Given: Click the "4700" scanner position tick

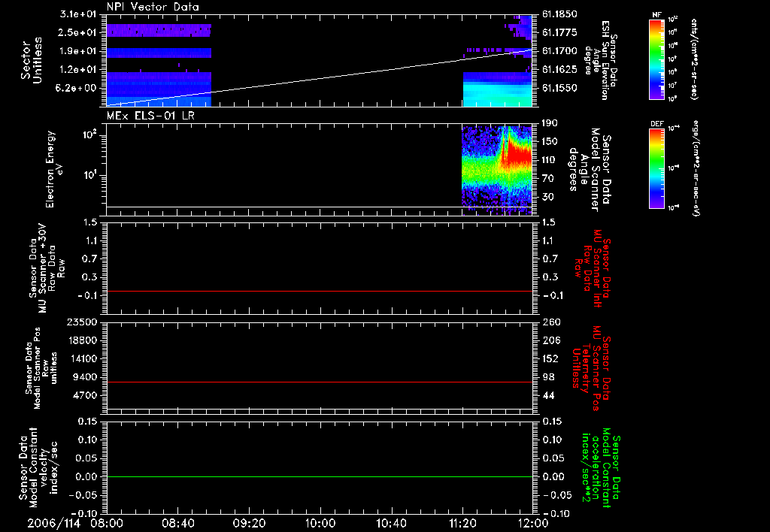Looking at the screenshot, I should [x=86, y=395].
